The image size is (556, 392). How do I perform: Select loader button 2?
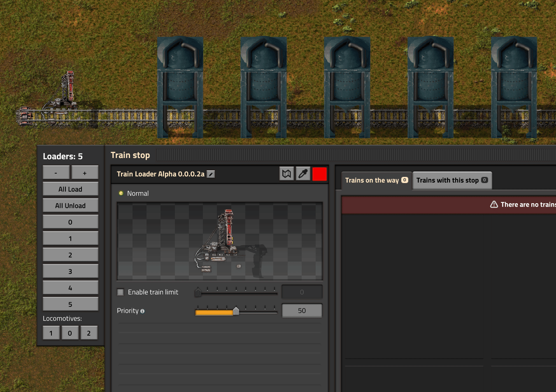pyautogui.click(x=70, y=255)
